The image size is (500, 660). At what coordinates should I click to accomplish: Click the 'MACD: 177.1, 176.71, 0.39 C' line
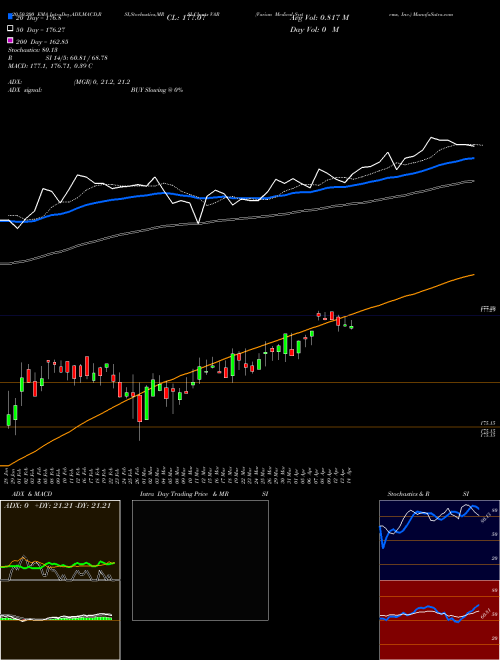[51, 66]
